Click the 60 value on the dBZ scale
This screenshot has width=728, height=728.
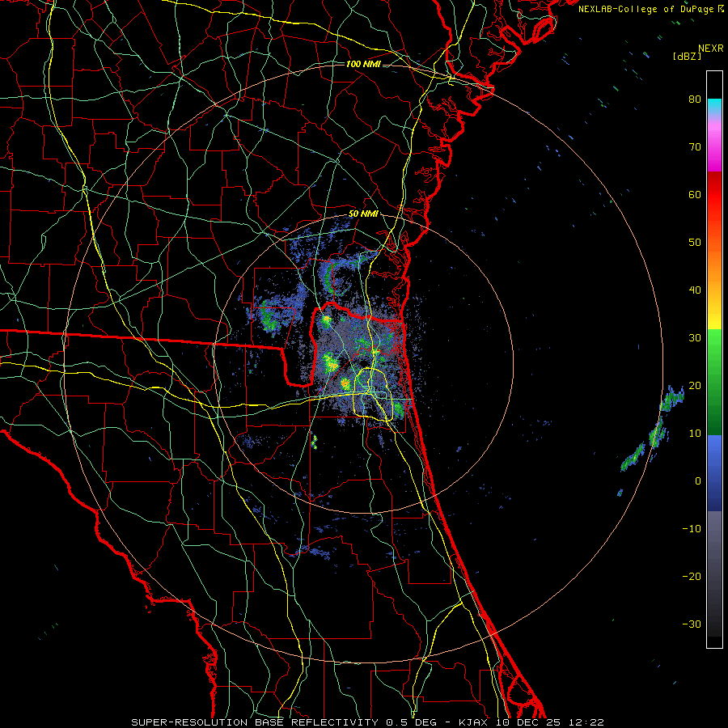(x=695, y=195)
